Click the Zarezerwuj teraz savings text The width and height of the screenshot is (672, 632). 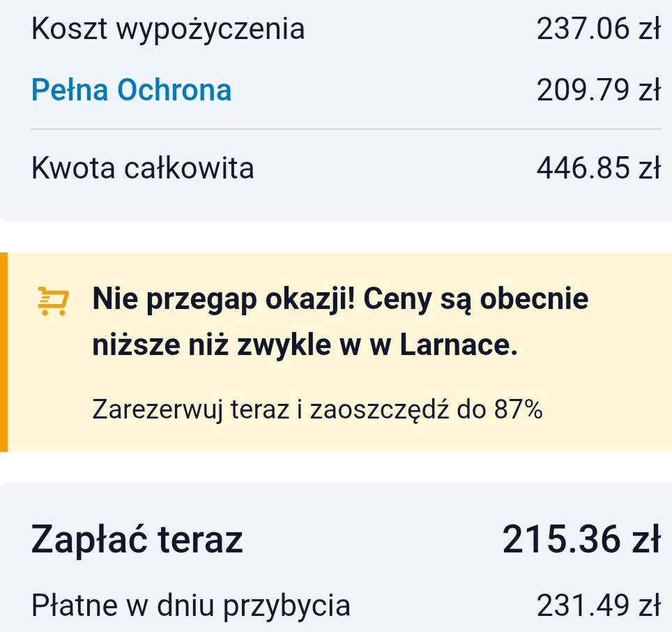pyautogui.click(x=317, y=409)
